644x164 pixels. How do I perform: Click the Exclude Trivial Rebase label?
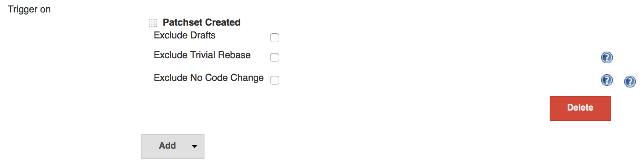202,55
